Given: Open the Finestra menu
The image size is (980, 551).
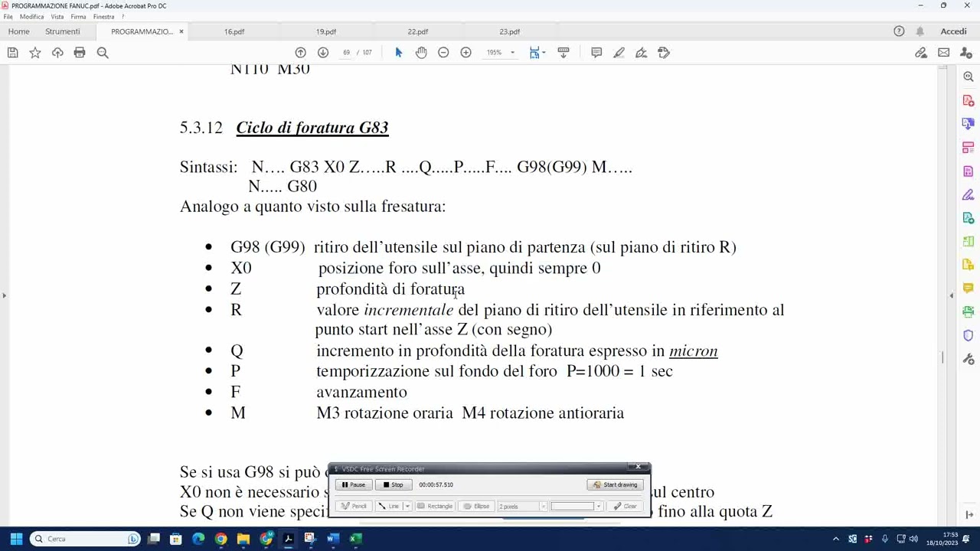Looking at the screenshot, I should 103,17.
